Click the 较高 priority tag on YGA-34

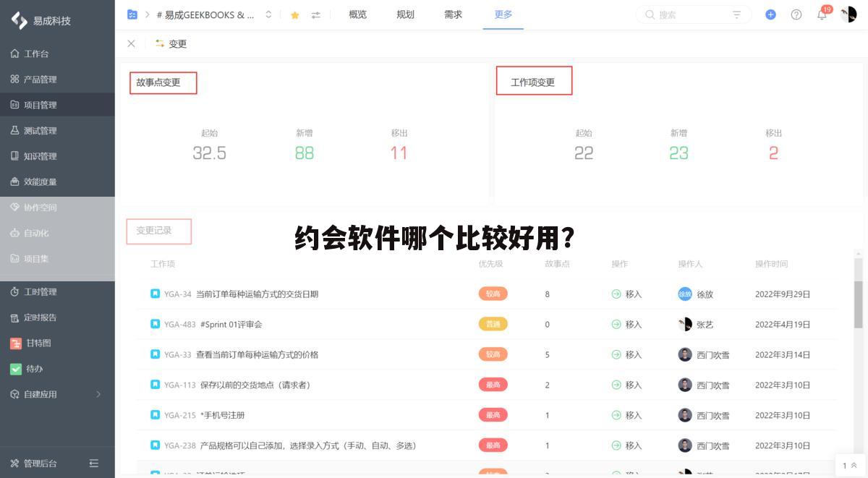point(493,294)
